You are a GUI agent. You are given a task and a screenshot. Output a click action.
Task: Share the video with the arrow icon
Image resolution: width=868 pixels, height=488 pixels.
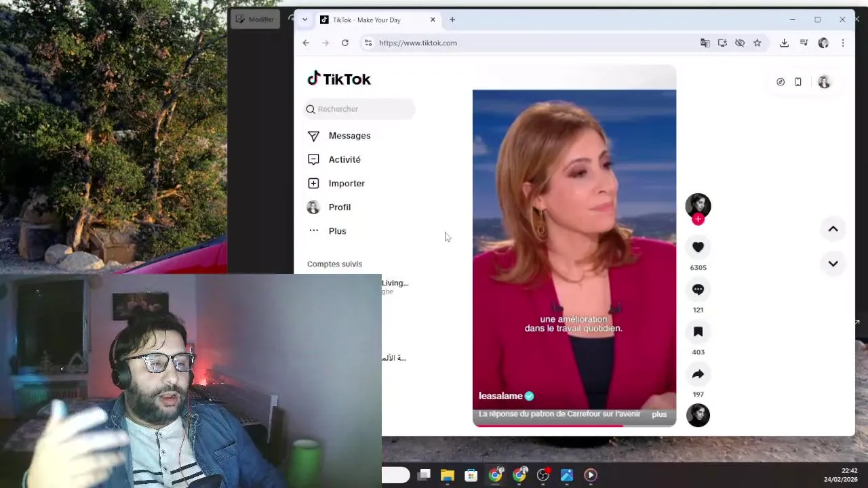tap(698, 374)
